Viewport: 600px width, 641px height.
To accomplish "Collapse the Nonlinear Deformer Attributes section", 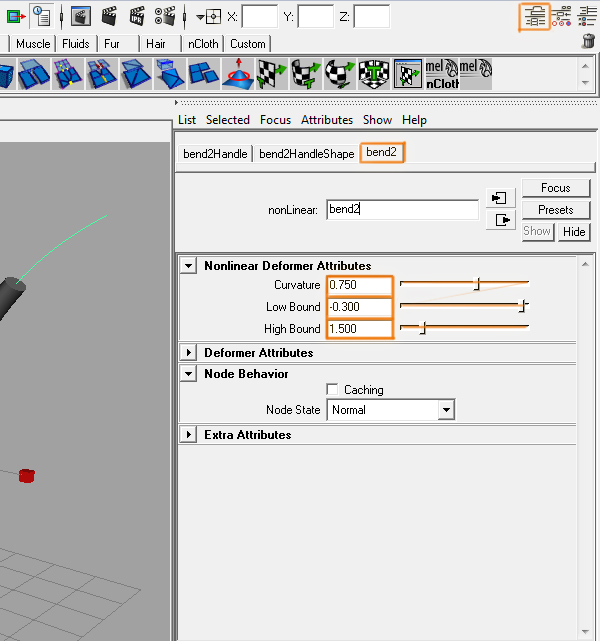I will (x=188, y=266).
